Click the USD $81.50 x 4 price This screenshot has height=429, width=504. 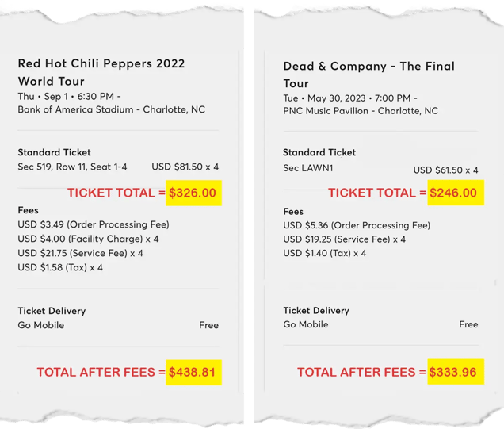click(185, 167)
